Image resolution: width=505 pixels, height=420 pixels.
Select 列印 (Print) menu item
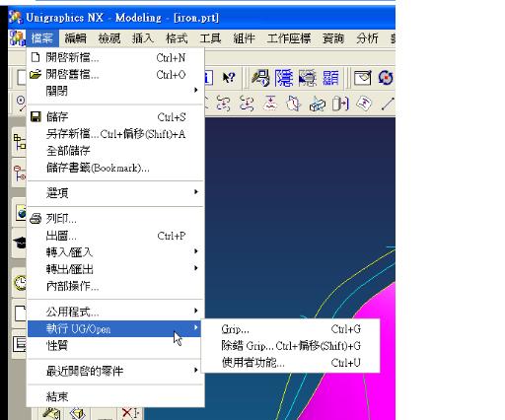tap(115, 219)
